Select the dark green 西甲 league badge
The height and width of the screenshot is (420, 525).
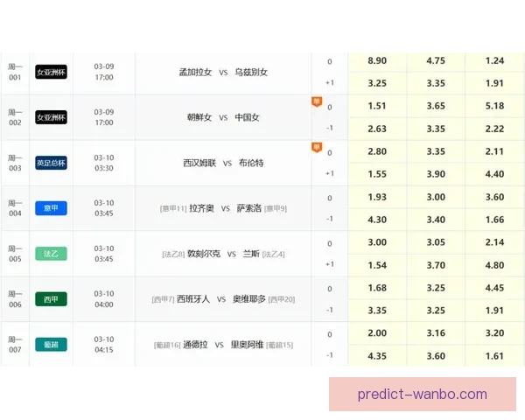51,299
